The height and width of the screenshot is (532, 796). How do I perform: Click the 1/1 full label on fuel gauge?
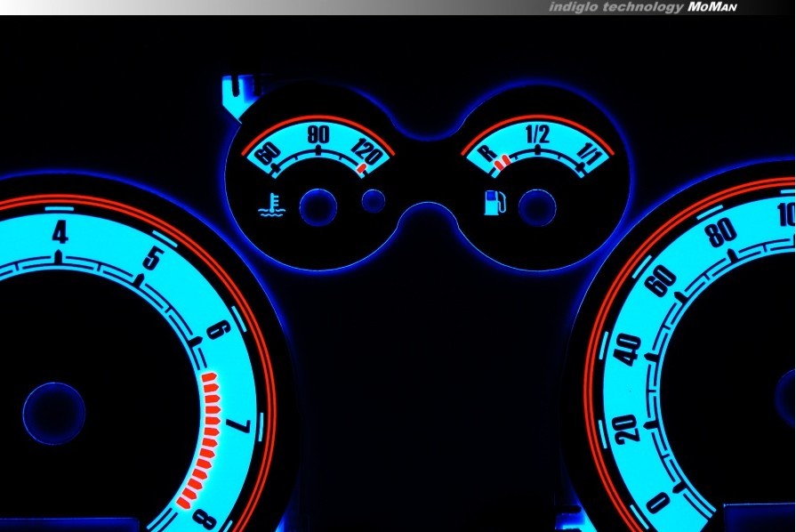click(590, 152)
